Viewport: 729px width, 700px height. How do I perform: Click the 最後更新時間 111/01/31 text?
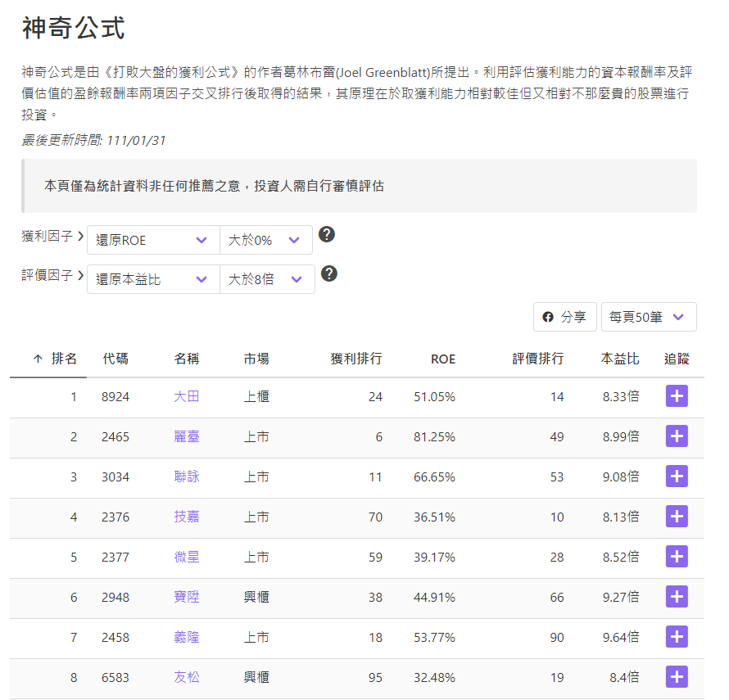(x=93, y=140)
